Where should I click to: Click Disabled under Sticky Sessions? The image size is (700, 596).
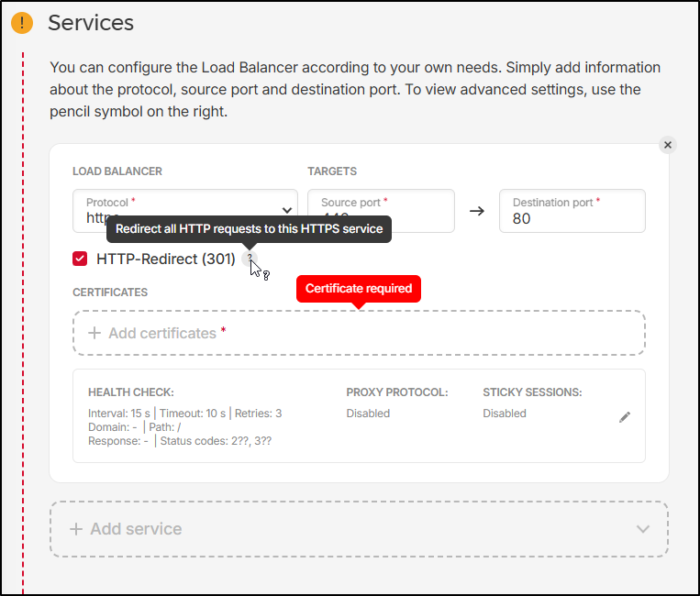point(505,414)
